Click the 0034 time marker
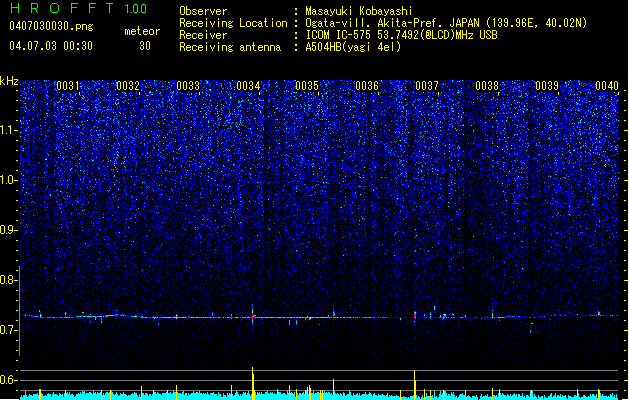This screenshot has height=400, width=629. (248, 85)
